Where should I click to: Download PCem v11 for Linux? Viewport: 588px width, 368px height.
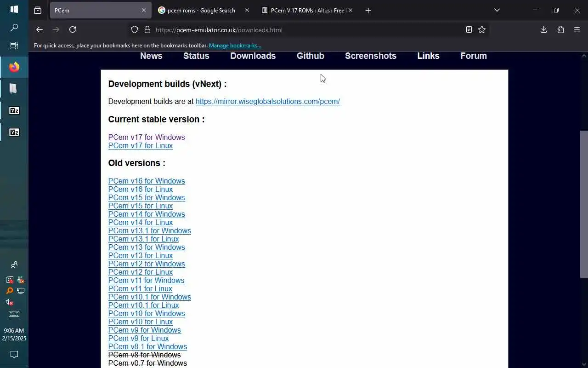point(141,288)
